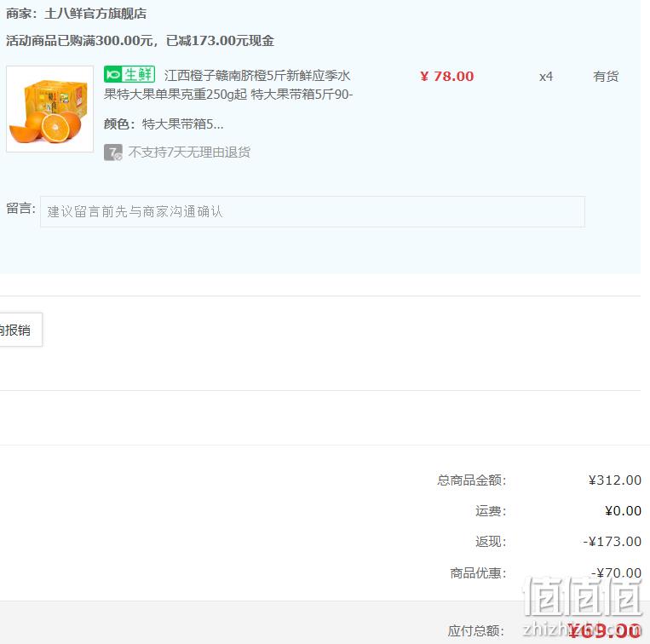This screenshot has height=644, width=650.
Task: Click the ¥78.00 unit price
Action: [446, 77]
